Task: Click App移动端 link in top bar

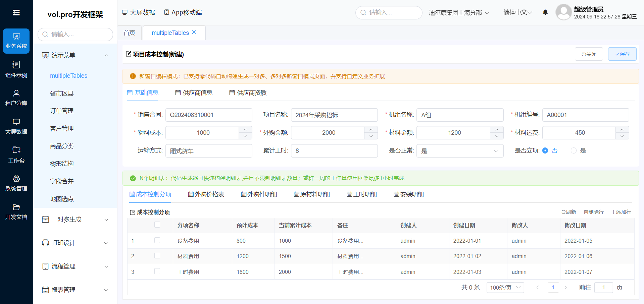Action: (183, 12)
